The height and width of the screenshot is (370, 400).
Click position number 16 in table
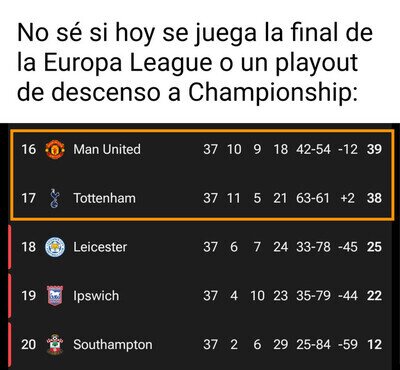[x=28, y=149]
